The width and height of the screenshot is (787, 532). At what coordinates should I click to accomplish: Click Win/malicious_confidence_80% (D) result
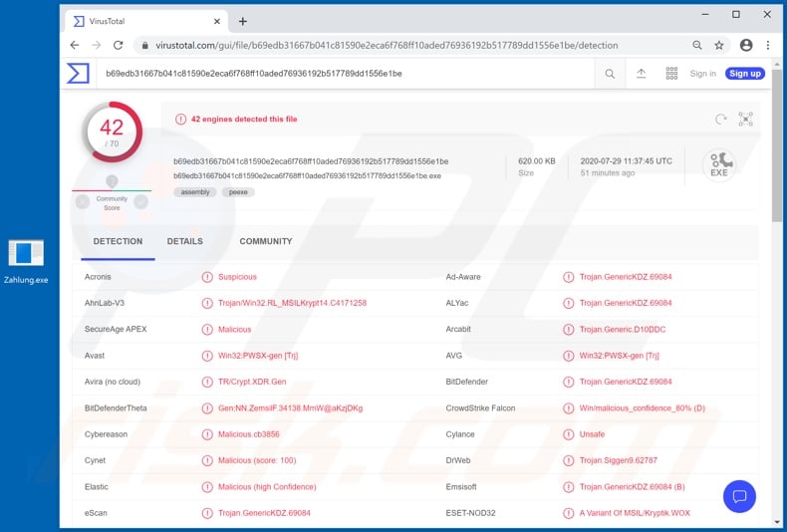point(642,408)
